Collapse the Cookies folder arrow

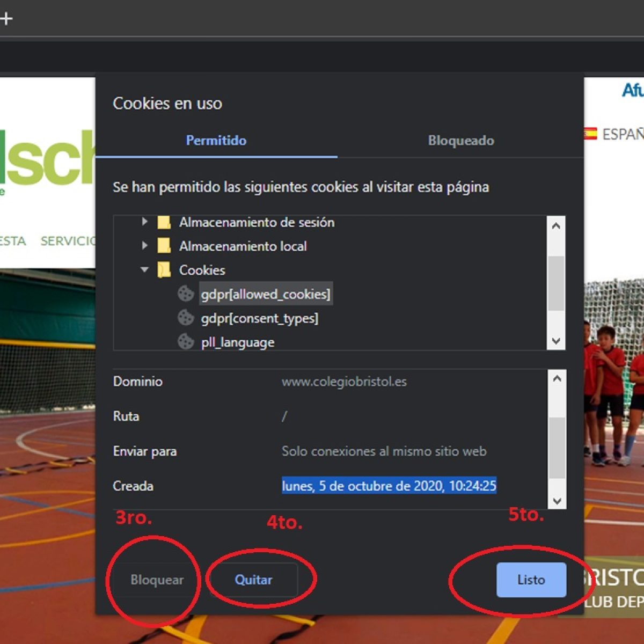[144, 269]
